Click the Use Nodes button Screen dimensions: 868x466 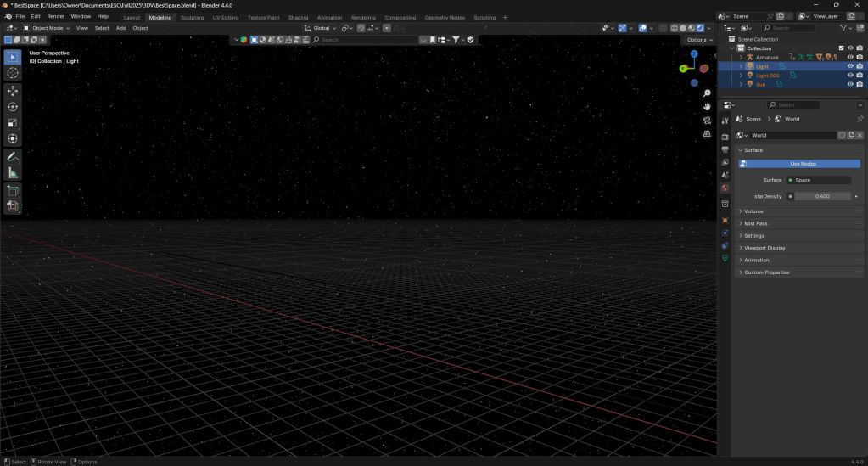(802, 164)
